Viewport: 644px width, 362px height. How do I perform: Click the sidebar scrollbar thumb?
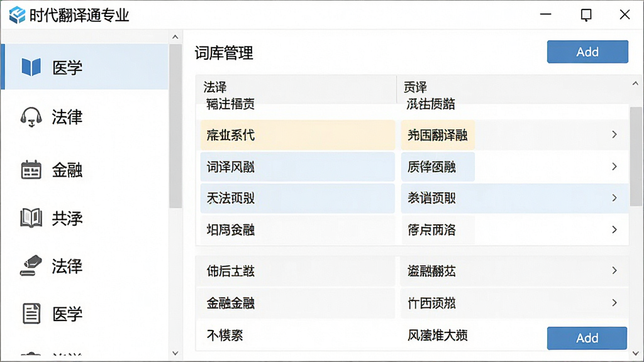(x=175, y=126)
